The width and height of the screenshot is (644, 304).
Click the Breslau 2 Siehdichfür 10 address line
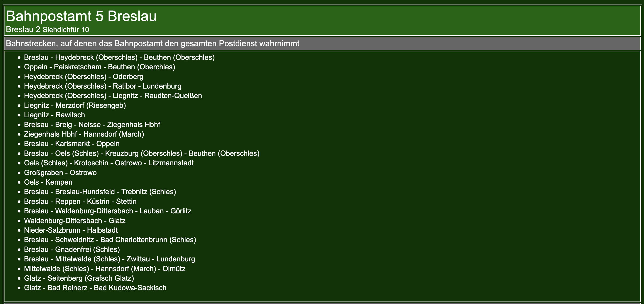coord(47,29)
